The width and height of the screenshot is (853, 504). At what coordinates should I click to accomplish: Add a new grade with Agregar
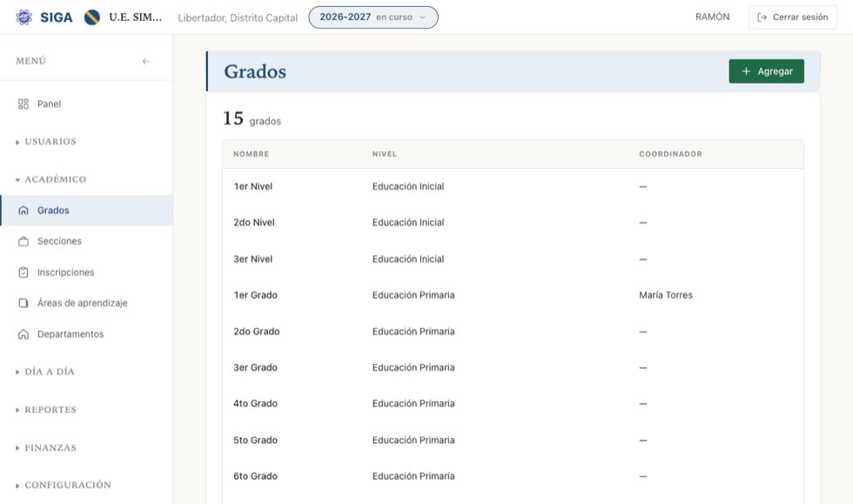click(766, 71)
